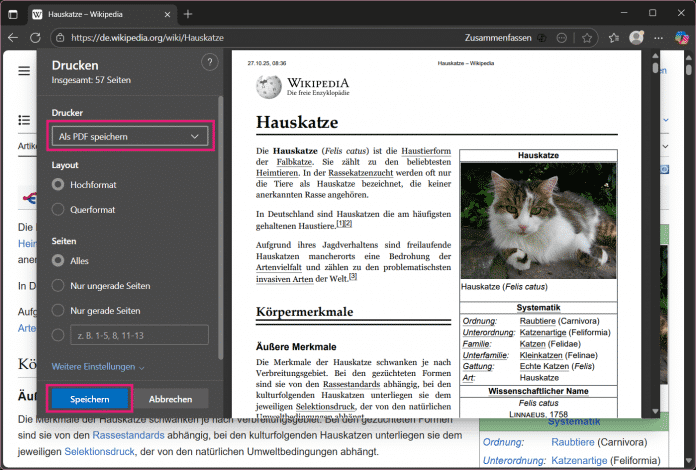This screenshot has width=696, height=470.
Task: Open the print dialog help icon
Action: pos(210,62)
